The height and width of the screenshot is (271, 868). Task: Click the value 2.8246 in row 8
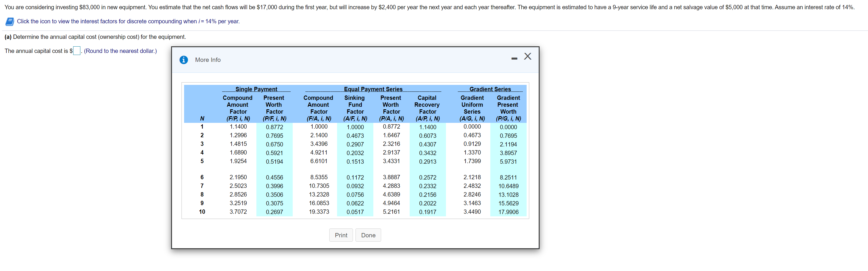pos(472,195)
